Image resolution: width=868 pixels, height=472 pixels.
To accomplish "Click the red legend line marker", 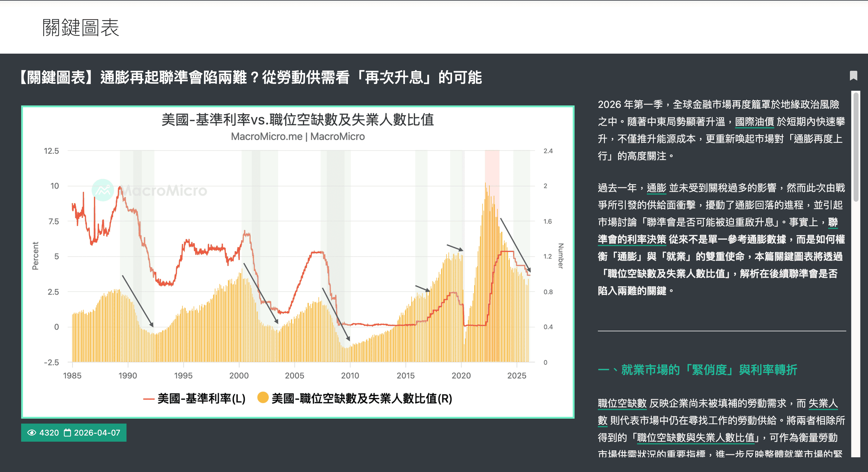I will click(x=149, y=399).
